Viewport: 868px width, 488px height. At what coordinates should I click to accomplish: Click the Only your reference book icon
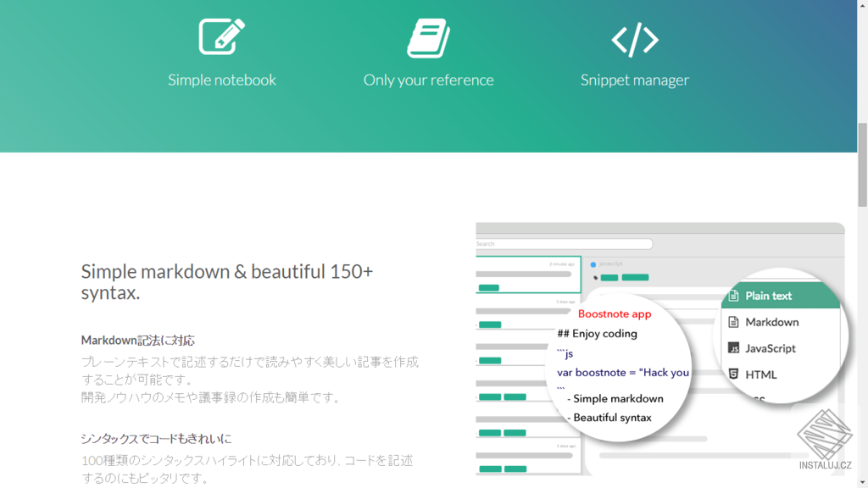(x=428, y=38)
